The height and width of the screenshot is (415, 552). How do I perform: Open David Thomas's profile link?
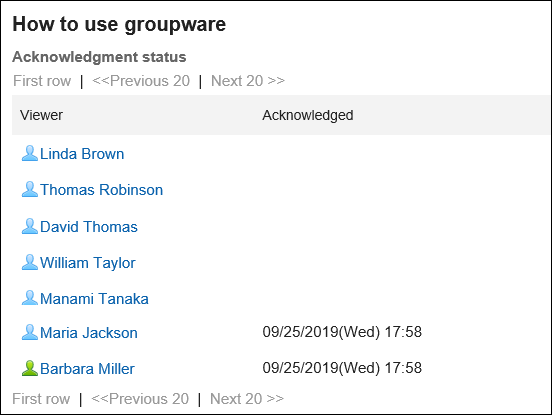tap(89, 227)
